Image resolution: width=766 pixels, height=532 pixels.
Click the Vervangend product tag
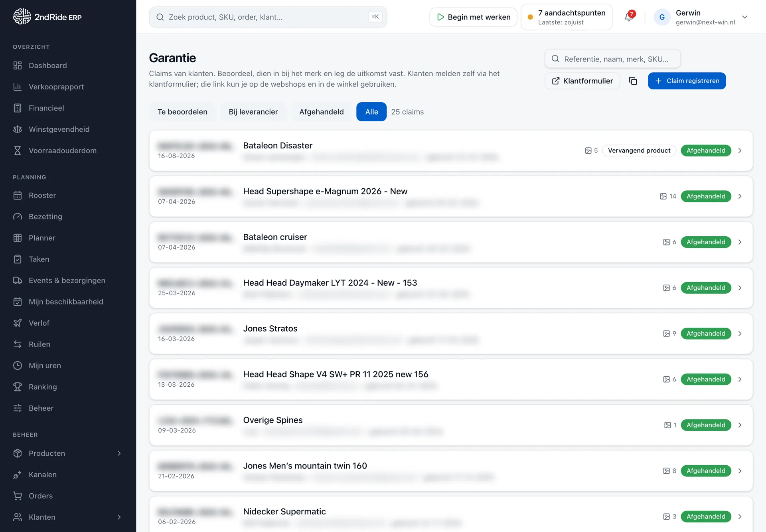click(639, 150)
